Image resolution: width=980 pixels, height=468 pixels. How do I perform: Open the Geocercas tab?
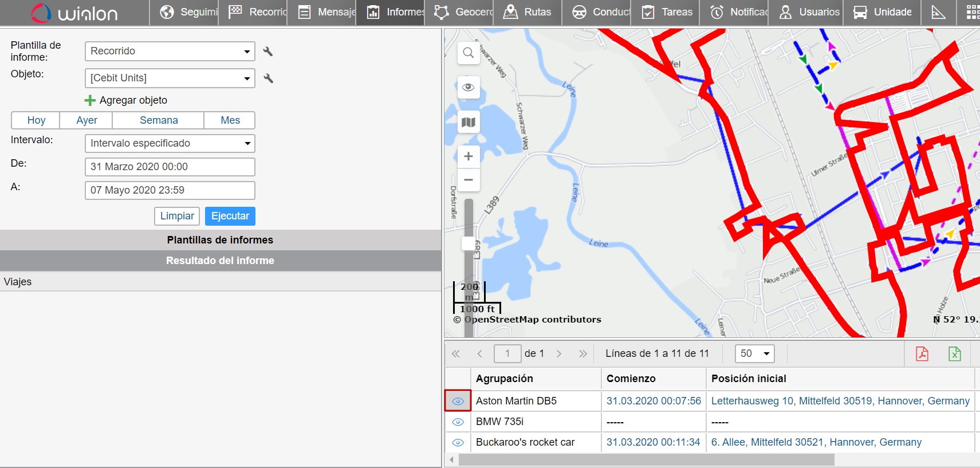click(x=464, y=12)
